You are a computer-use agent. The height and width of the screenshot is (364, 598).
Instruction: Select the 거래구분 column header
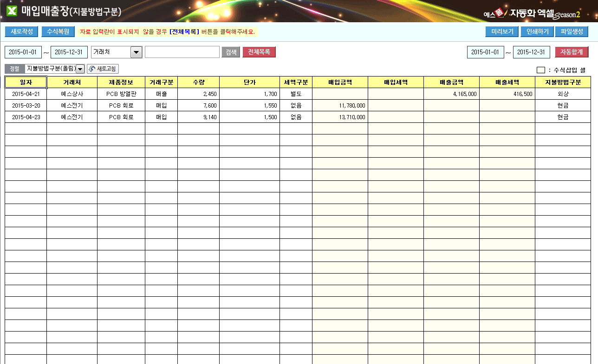pyautogui.click(x=162, y=82)
